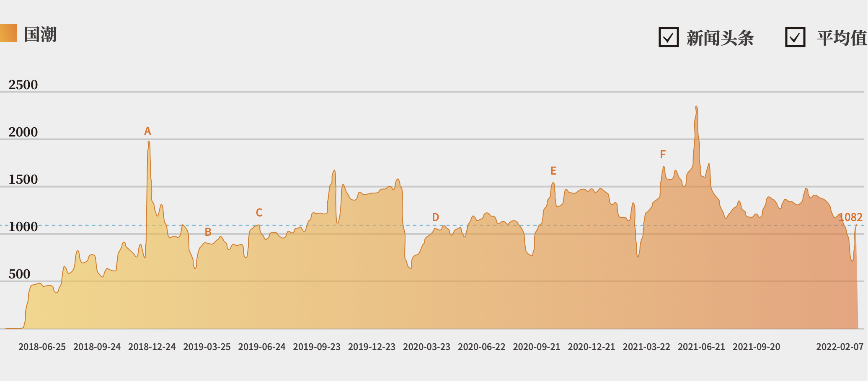Click the 1000 y-axis label
The height and width of the screenshot is (381, 868).
(x=23, y=227)
